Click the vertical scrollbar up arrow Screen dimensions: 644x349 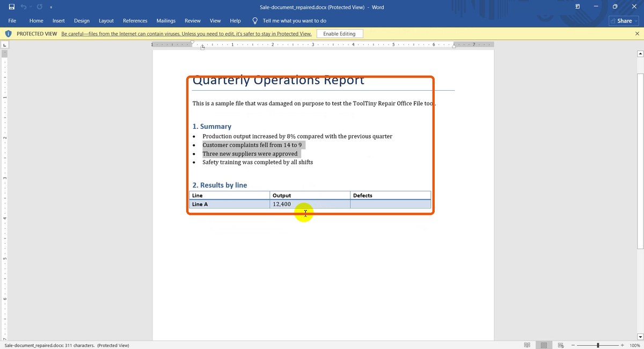[x=640, y=54]
